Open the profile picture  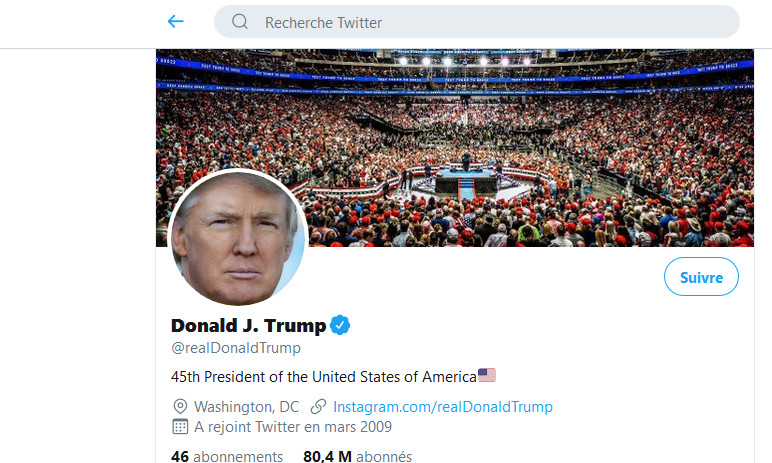point(238,238)
